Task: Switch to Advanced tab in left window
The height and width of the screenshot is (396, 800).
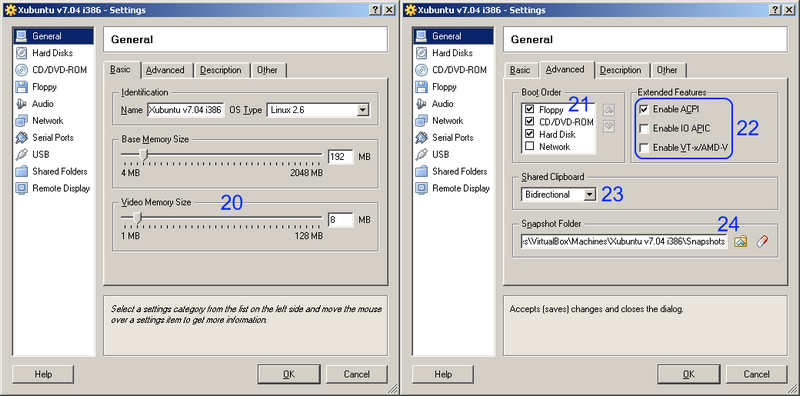Action: (x=165, y=70)
